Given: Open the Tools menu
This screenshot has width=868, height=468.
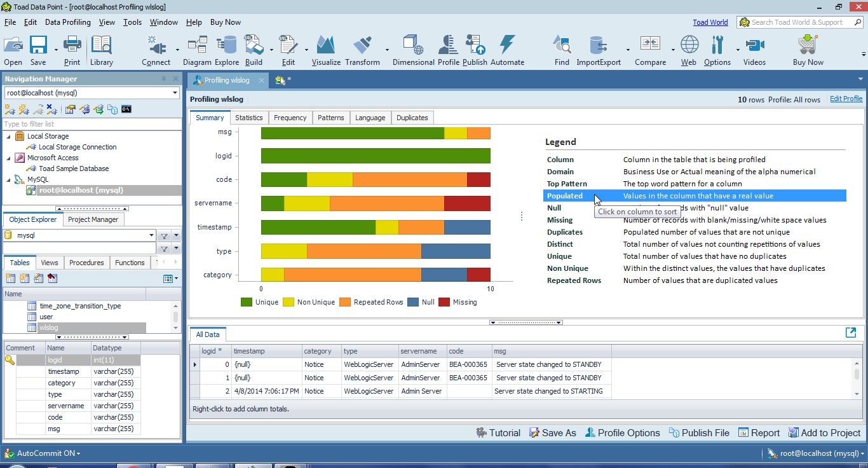Looking at the screenshot, I should [132, 22].
